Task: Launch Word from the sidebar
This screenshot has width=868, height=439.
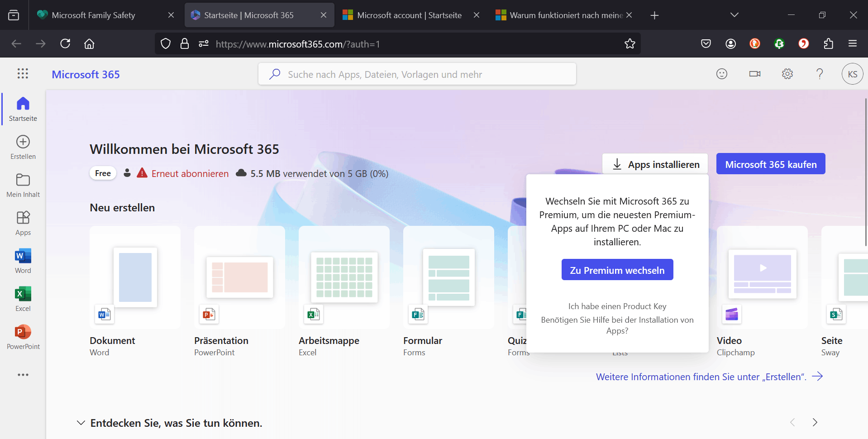Action: pos(23,261)
